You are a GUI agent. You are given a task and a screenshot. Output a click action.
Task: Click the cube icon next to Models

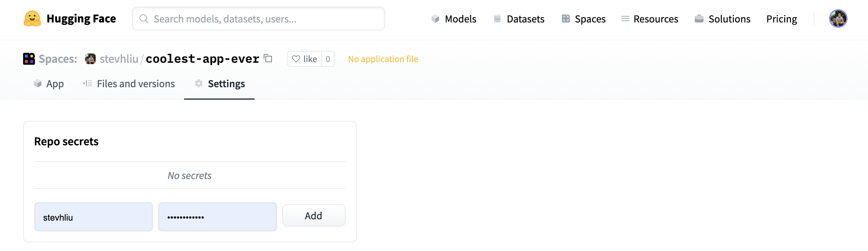tap(435, 18)
